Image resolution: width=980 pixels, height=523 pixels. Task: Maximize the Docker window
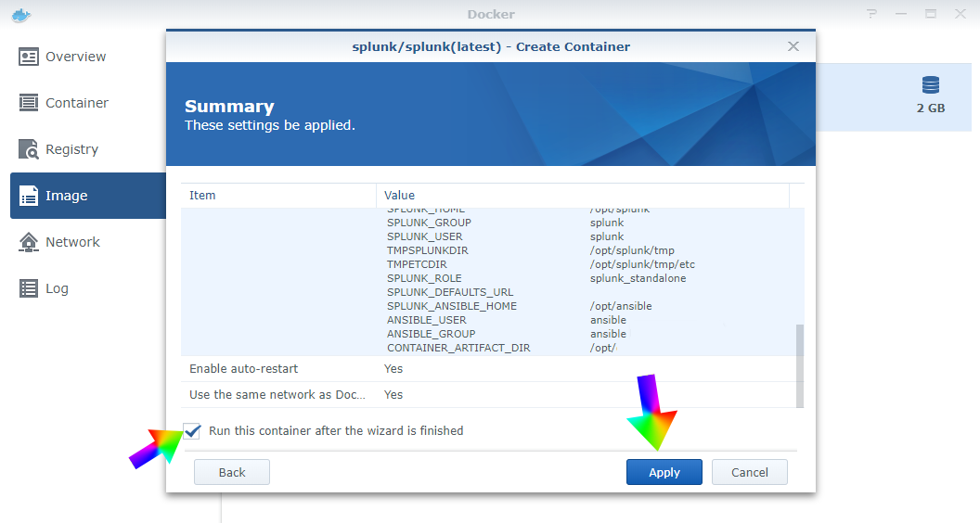931,14
